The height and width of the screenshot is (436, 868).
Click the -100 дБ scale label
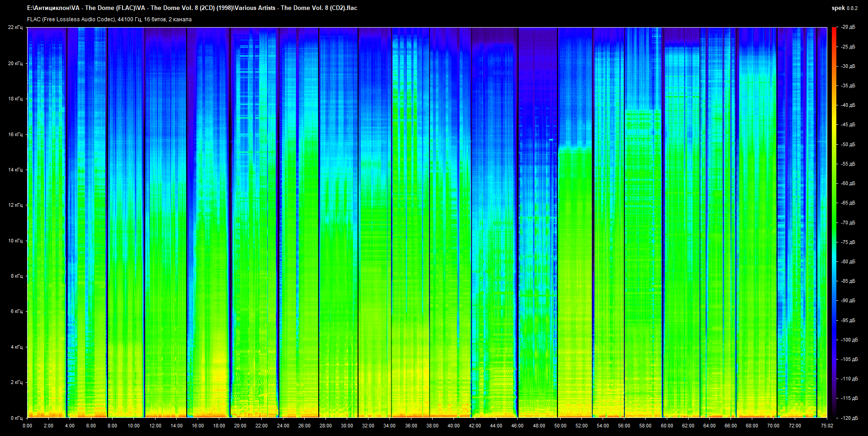(849, 340)
